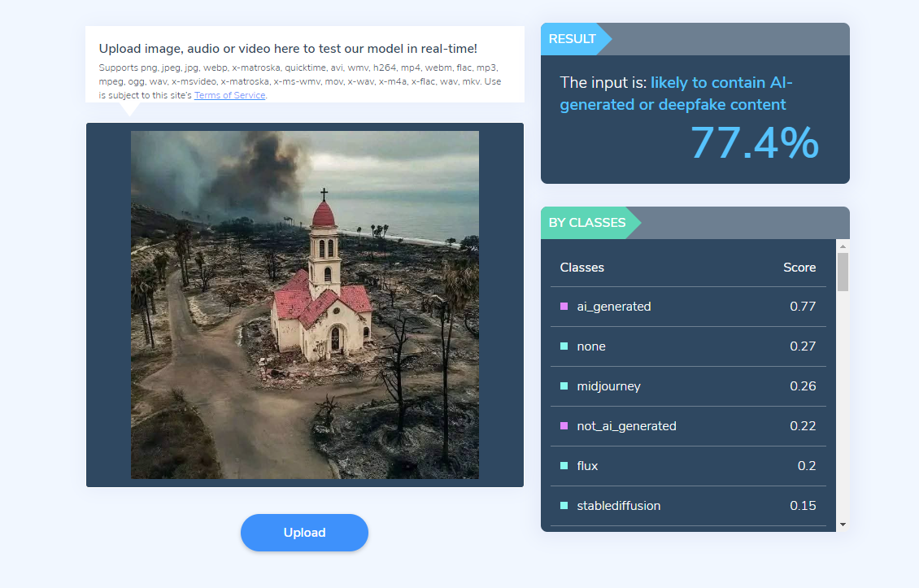
Task: Click the teal swatch beside midjourney
Action: pos(564,386)
